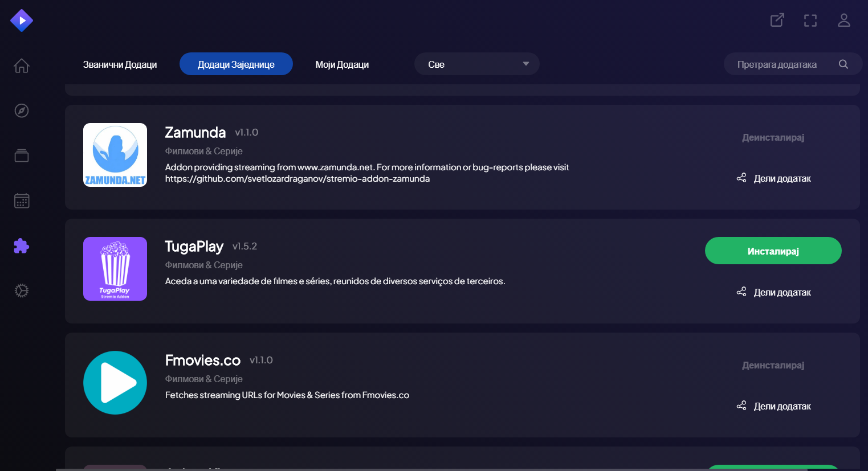The height and width of the screenshot is (471, 868).
Task: Open the Calendar icon in sidebar
Action: pyautogui.click(x=22, y=200)
